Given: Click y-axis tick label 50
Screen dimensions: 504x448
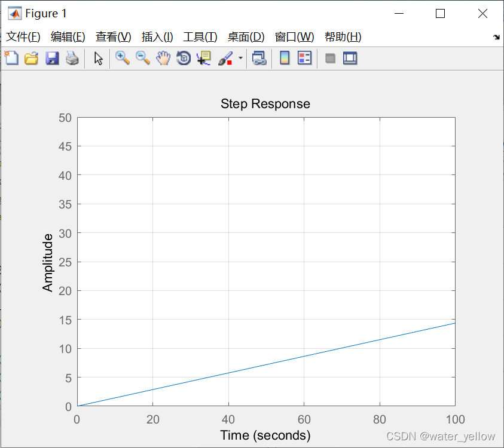Looking at the screenshot, I should point(65,118).
